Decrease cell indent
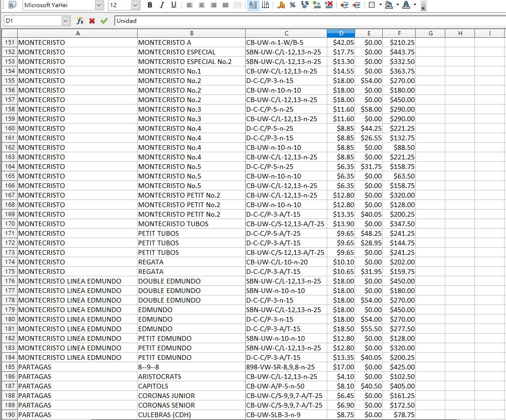 click(345, 5)
